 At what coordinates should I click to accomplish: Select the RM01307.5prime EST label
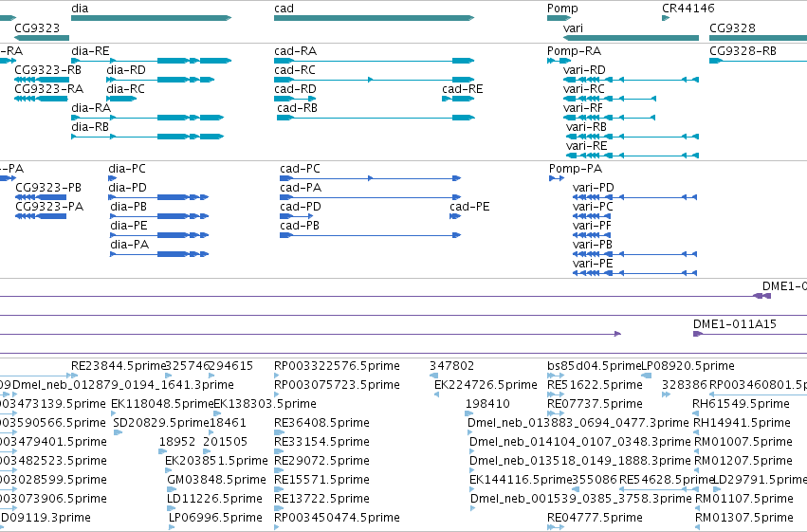[x=744, y=518]
